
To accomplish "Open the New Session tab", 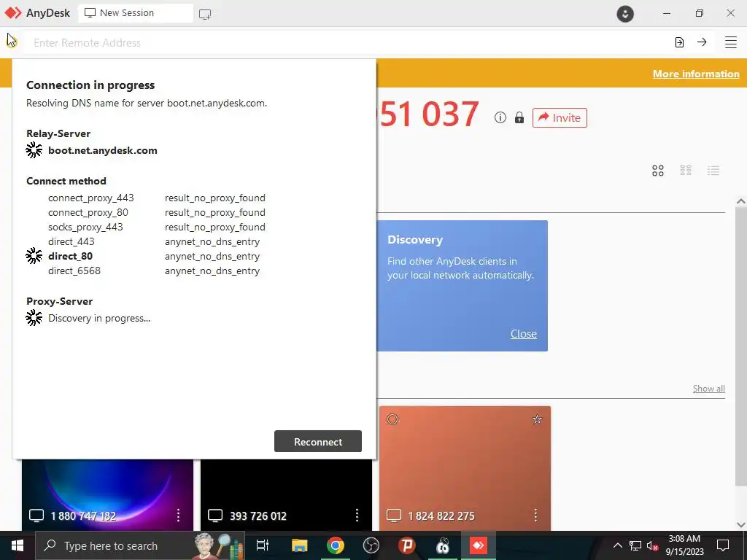I will 135,13.
